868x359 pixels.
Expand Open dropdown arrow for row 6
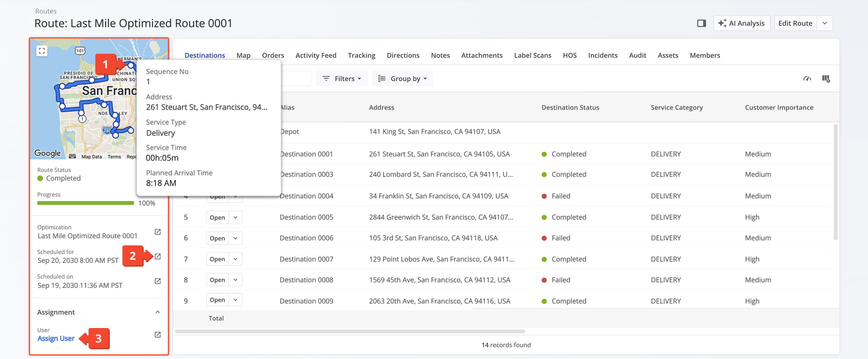click(235, 238)
